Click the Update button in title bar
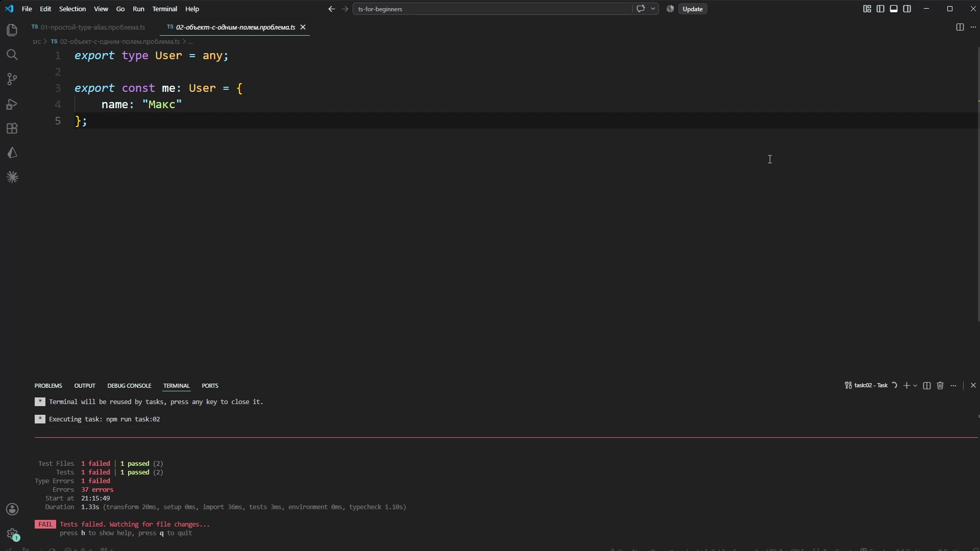This screenshot has height=551, width=980. pyautogui.click(x=693, y=9)
